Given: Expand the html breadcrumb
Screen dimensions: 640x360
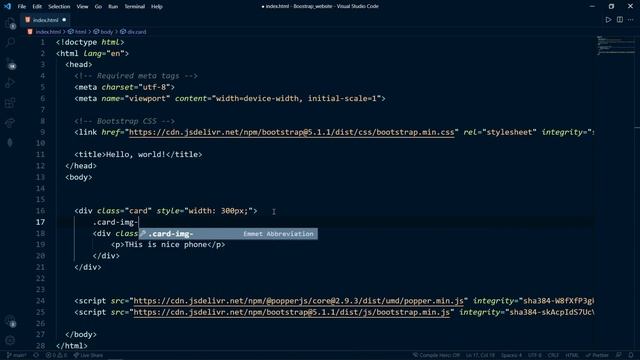Looking at the screenshot, I should pyautogui.click(x=77, y=31).
